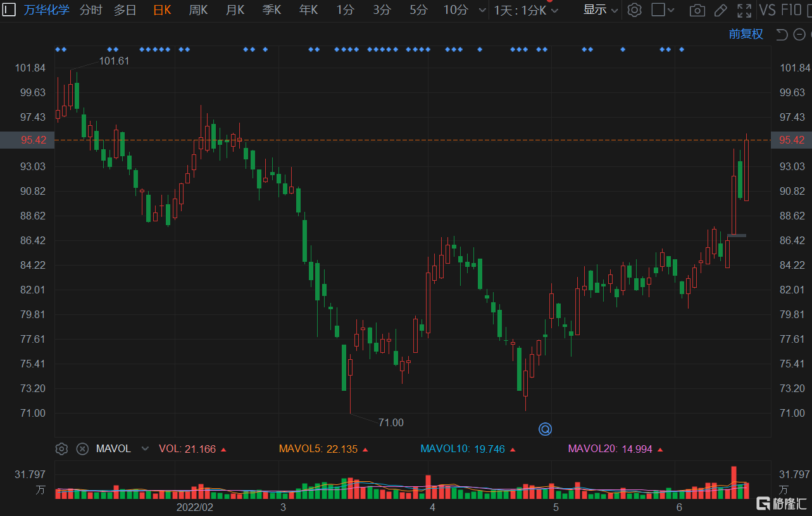This screenshot has height=516, width=812.
Task: Toggle the left sidebar panel icon
Action: [x=9, y=9]
